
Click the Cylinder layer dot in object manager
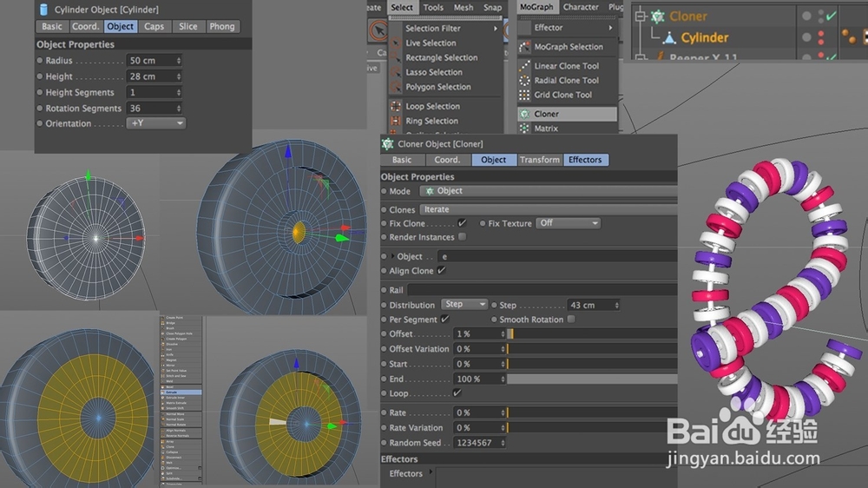[806, 37]
